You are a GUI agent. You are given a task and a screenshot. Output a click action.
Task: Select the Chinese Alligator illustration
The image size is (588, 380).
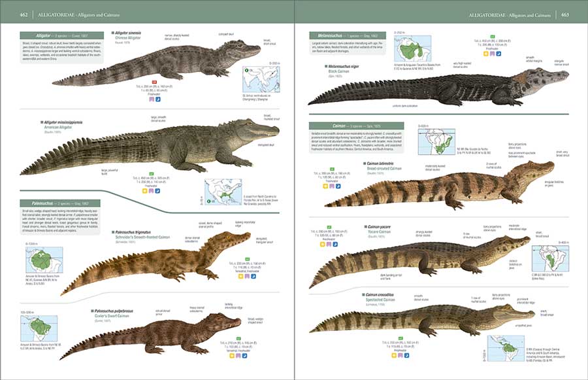coord(157,61)
